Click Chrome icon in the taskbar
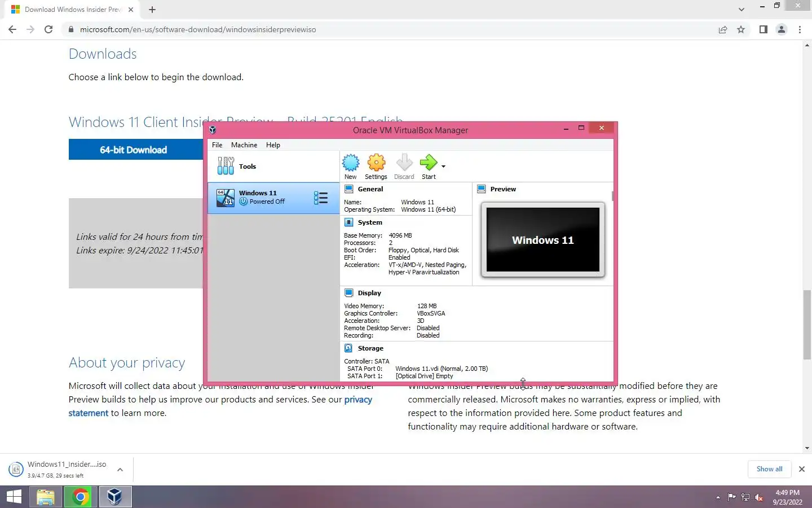The image size is (812, 508). tap(81, 497)
